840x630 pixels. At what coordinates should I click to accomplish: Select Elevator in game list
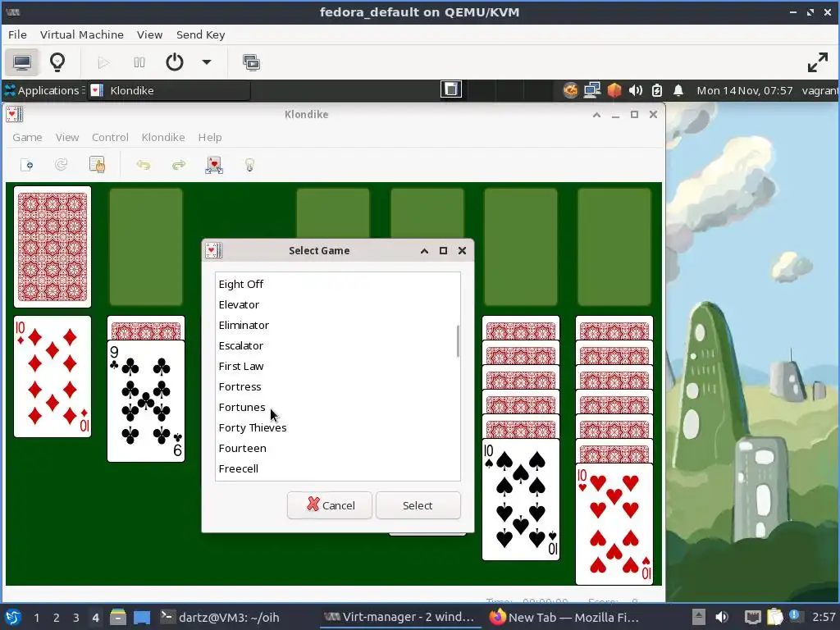tap(337, 305)
